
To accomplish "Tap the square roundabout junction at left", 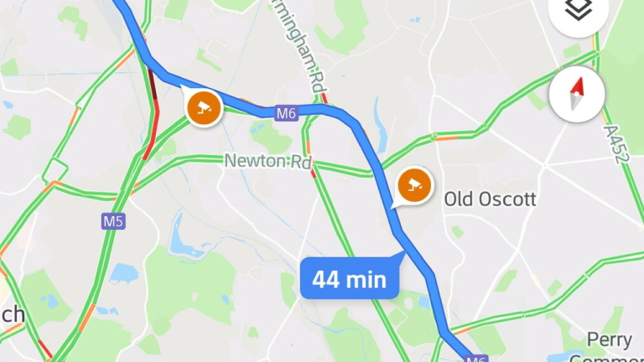I will tap(55, 170).
